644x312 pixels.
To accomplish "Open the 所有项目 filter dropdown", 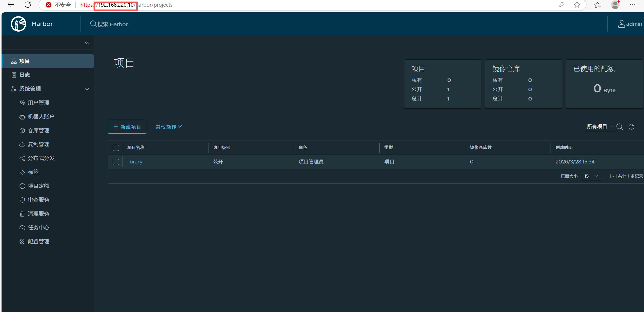I will click(x=600, y=126).
